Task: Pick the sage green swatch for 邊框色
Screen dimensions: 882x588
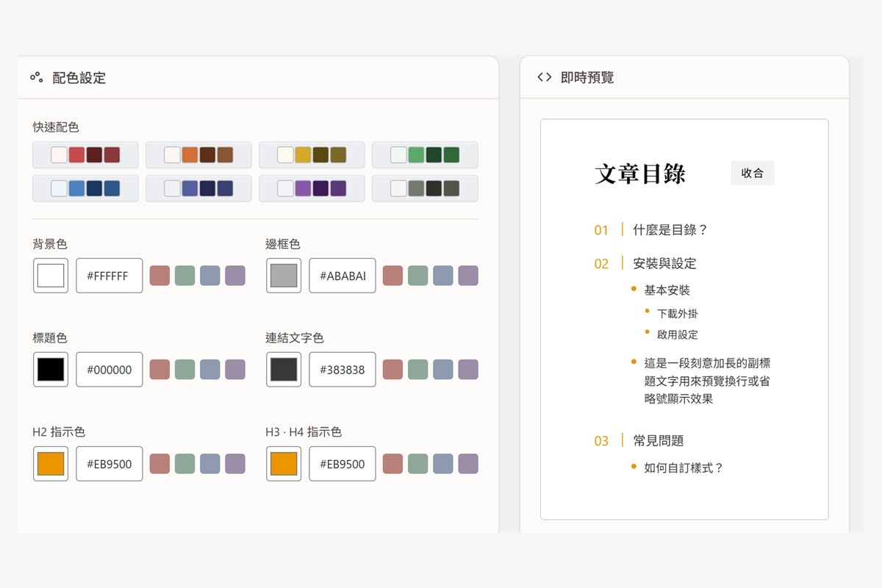Action: [x=417, y=276]
